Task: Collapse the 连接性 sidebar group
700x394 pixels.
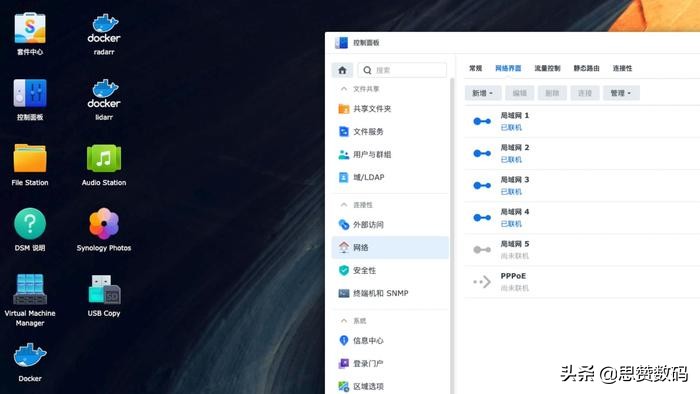Action: (x=344, y=205)
